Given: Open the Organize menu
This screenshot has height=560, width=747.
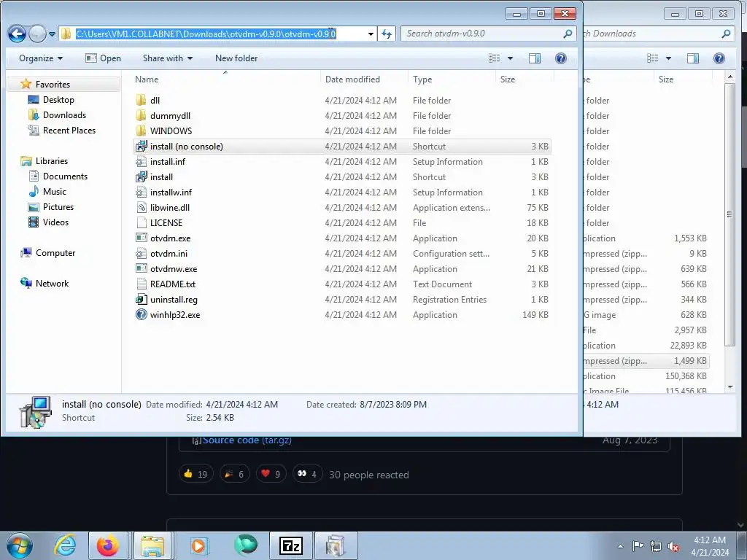Looking at the screenshot, I should [41, 58].
